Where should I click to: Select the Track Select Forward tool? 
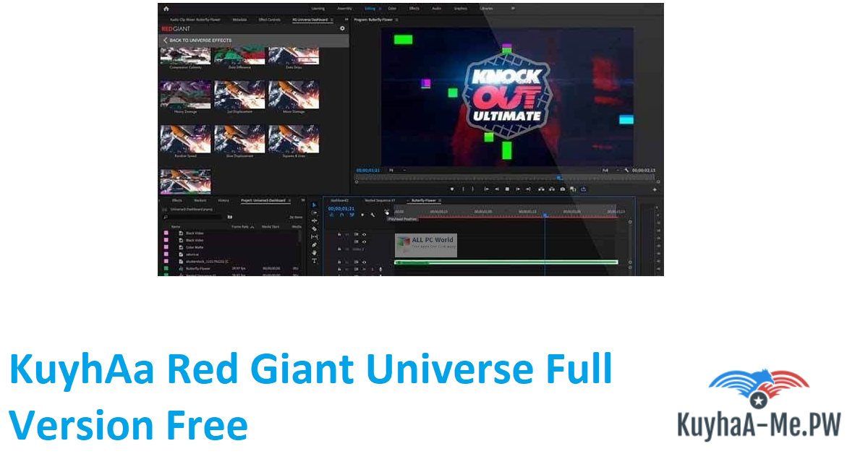pos(314,213)
